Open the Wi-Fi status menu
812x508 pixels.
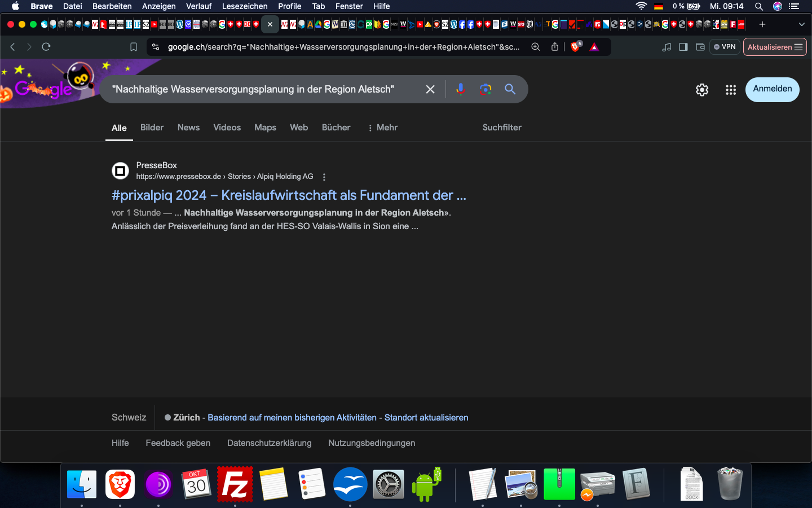[x=641, y=6]
